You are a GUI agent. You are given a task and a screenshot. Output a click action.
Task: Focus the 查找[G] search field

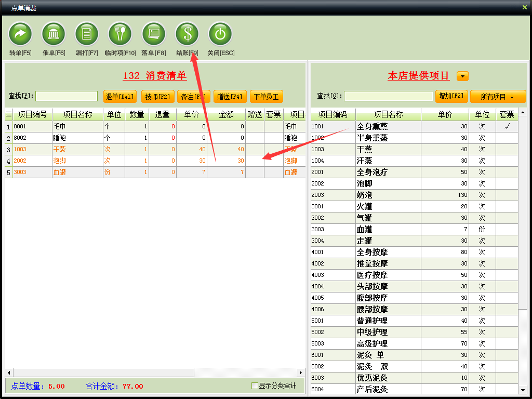coord(389,96)
